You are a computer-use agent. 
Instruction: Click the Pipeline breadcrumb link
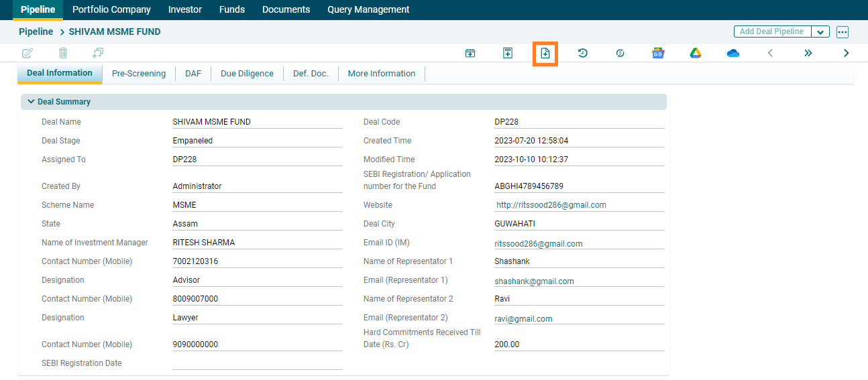(x=36, y=31)
